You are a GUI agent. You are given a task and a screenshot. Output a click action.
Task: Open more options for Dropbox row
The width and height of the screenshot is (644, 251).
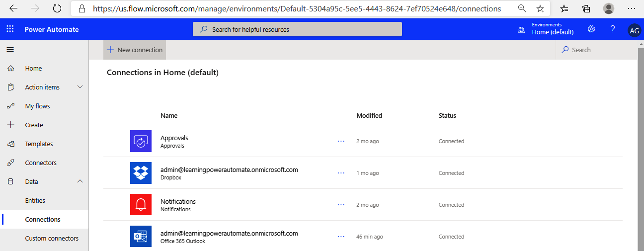(341, 173)
